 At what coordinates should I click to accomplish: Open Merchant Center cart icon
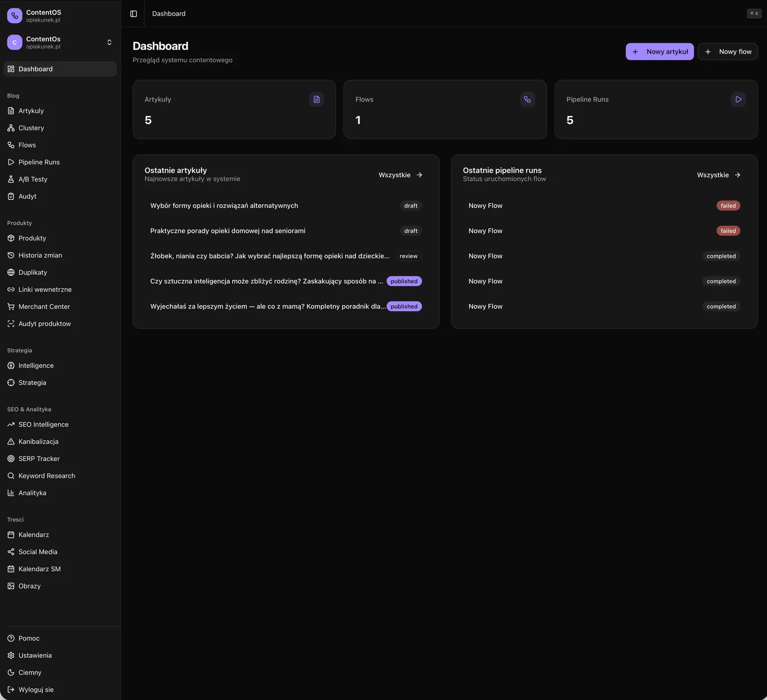click(x=11, y=307)
